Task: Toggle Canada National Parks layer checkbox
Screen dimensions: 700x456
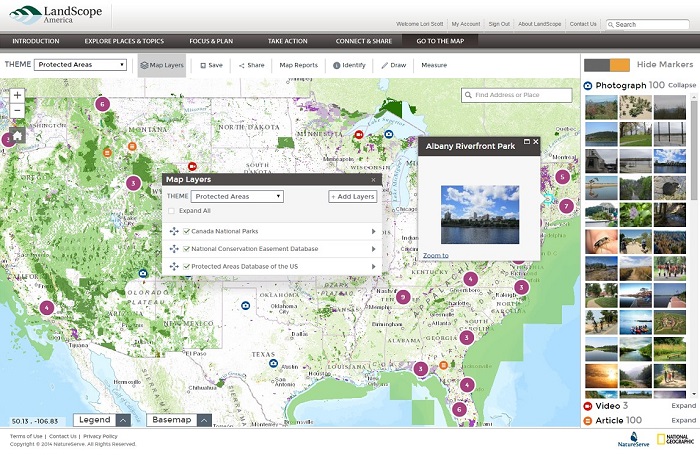Action: [x=187, y=231]
